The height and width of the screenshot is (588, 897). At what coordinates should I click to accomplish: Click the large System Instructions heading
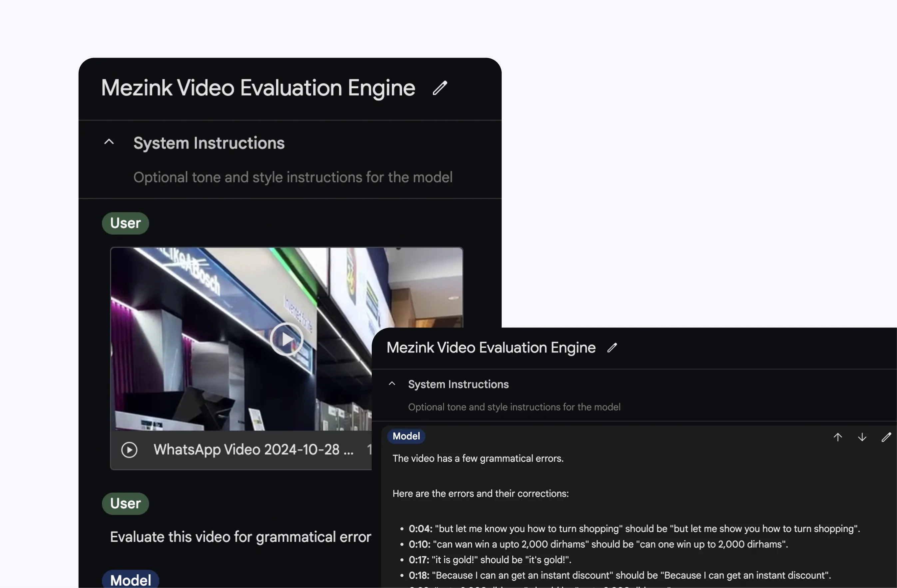(x=209, y=143)
